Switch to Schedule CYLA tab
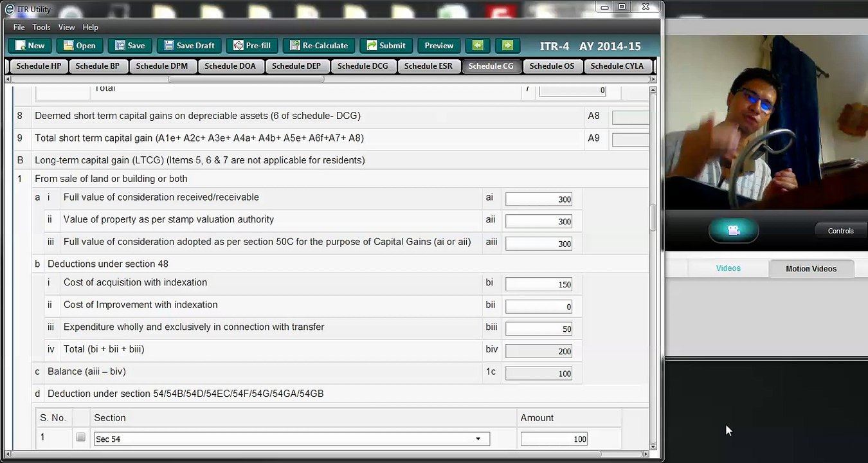Image resolution: width=868 pixels, height=463 pixels. (617, 66)
